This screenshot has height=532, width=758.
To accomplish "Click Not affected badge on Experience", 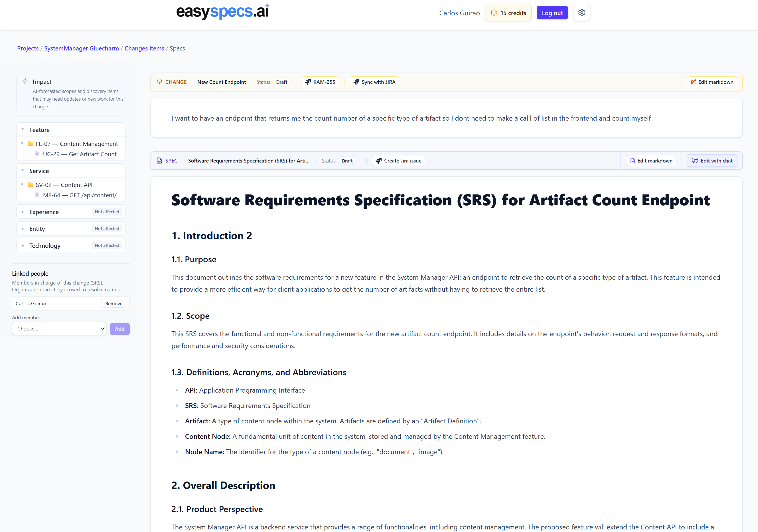I will pyautogui.click(x=107, y=212).
